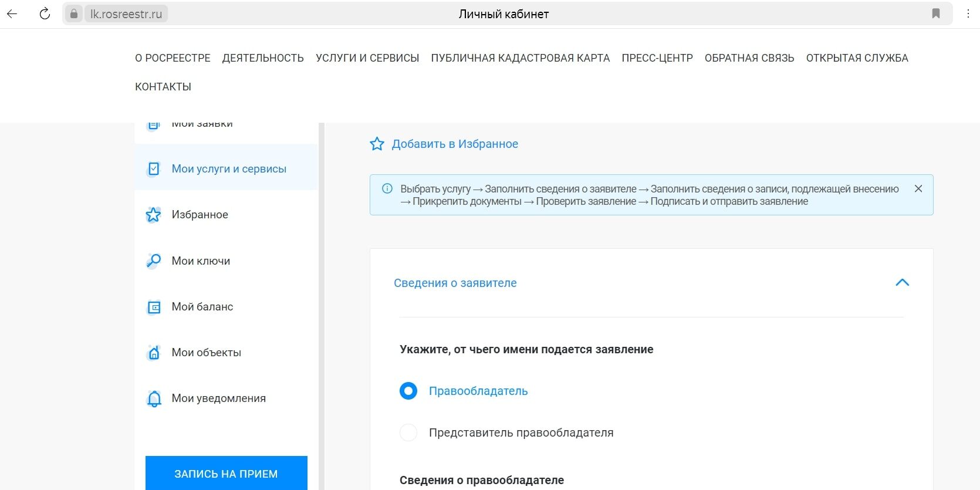This screenshot has width=980, height=490.
Task: Open the browser three-dot menu
Action: [968, 13]
